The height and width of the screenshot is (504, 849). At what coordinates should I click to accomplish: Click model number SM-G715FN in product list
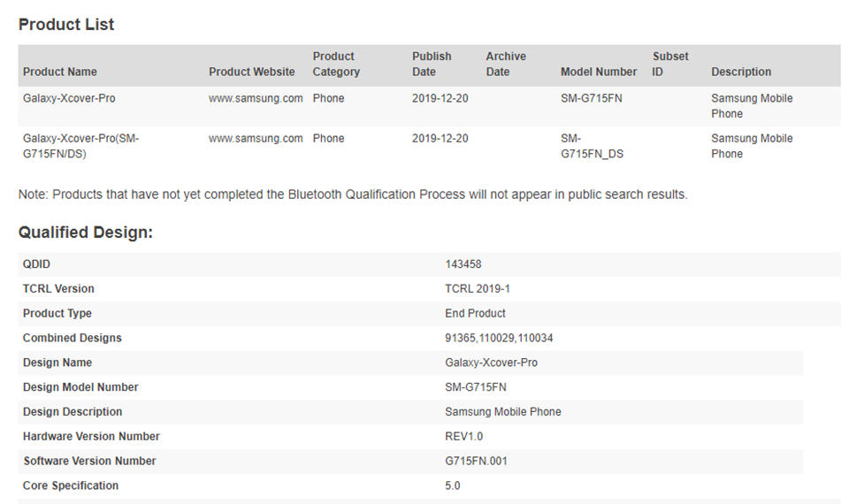592,98
